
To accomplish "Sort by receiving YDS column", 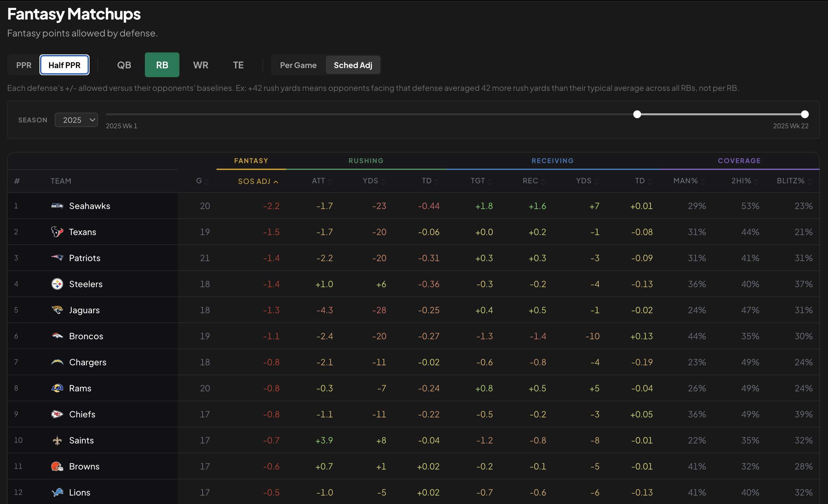I will (587, 181).
